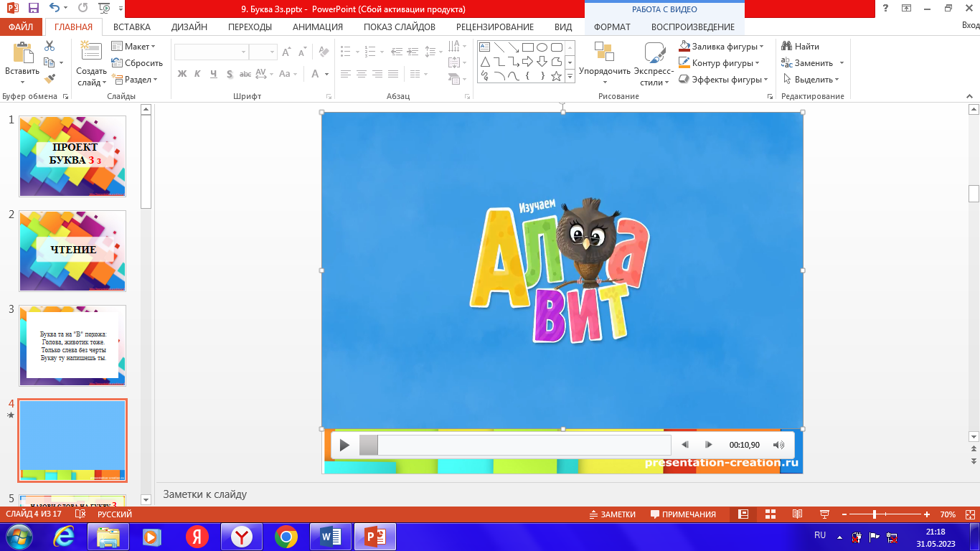This screenshot has height=551, width=980.
Task: Open the Макет layout dropdown
Action: [x=134, y=47]
